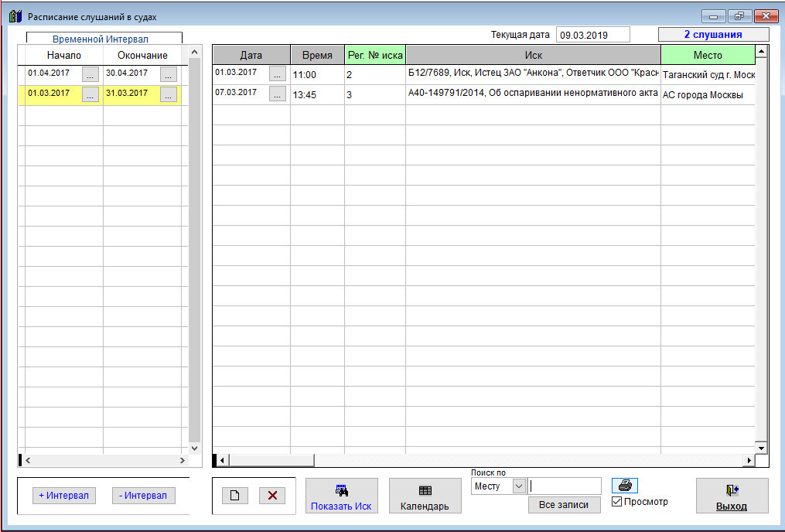This screenshot has height=532, width=785.
Task: Click the Рег. № иска column header
Action: point(375,55)
